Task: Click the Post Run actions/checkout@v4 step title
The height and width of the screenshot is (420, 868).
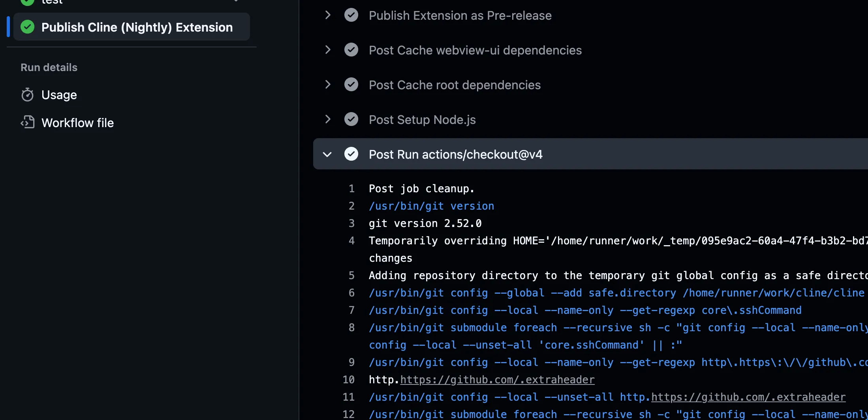Action: click(455, 154)
